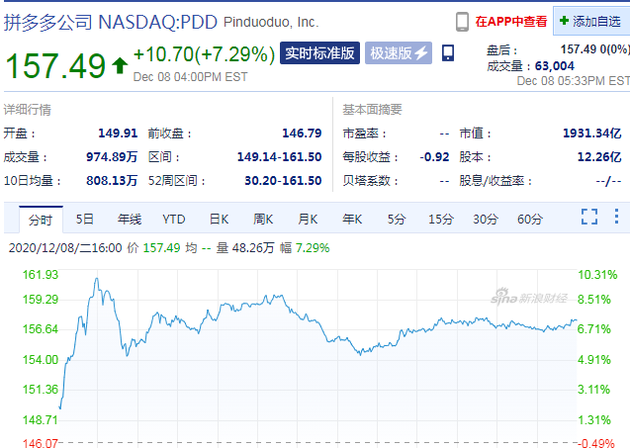Select the 5分 interval tab
This screenshot has width=630, height=448.
point(397,219)
